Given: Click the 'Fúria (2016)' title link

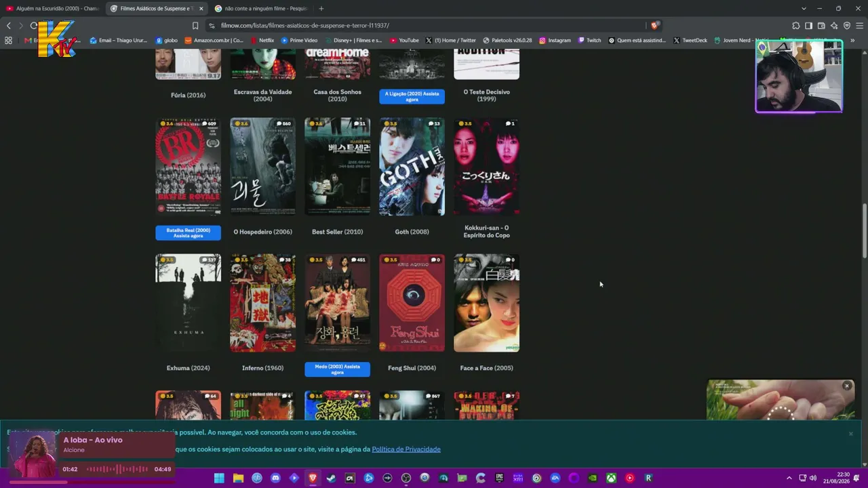Looking at the screenshot, I should pyautogui.click(x=188, y=96).
